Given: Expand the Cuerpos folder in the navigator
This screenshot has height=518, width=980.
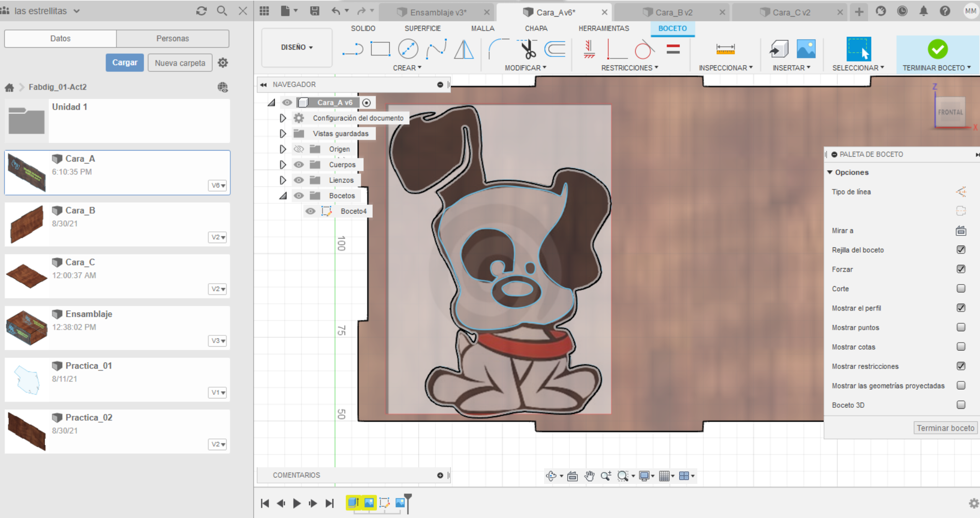Looking at the screenshot, I should [x=282, y=164].
